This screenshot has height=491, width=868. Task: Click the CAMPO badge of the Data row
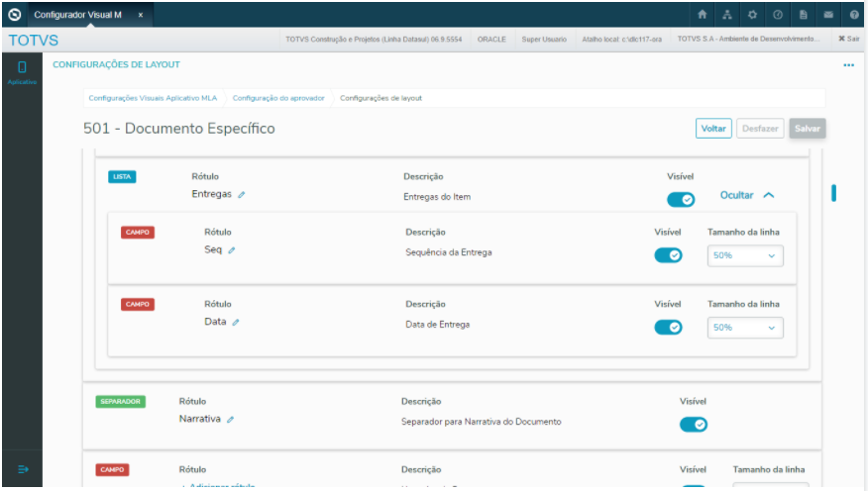coord(138,304)
